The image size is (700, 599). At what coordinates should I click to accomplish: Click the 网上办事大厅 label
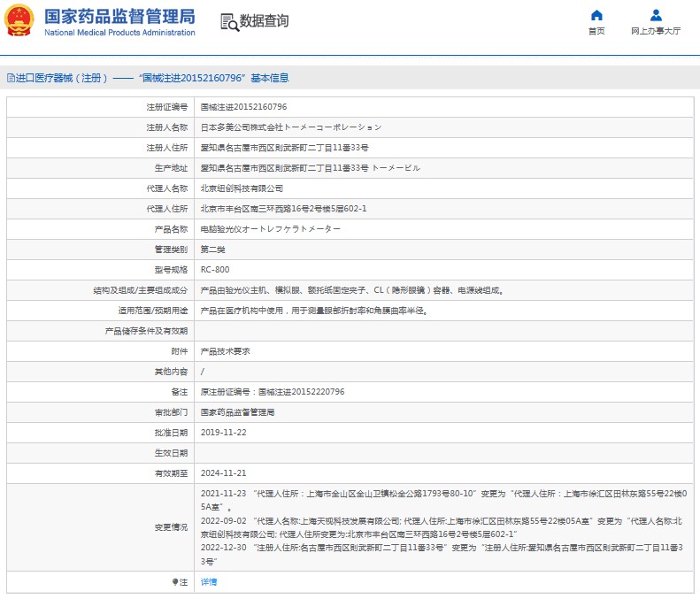pyautogui.click(x=656, y=31)
